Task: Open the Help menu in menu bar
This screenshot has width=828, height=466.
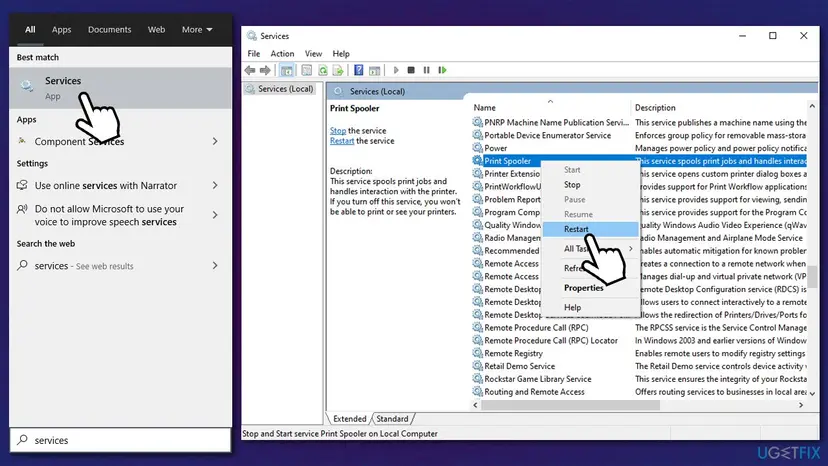Action: click(x=341, y=53)
